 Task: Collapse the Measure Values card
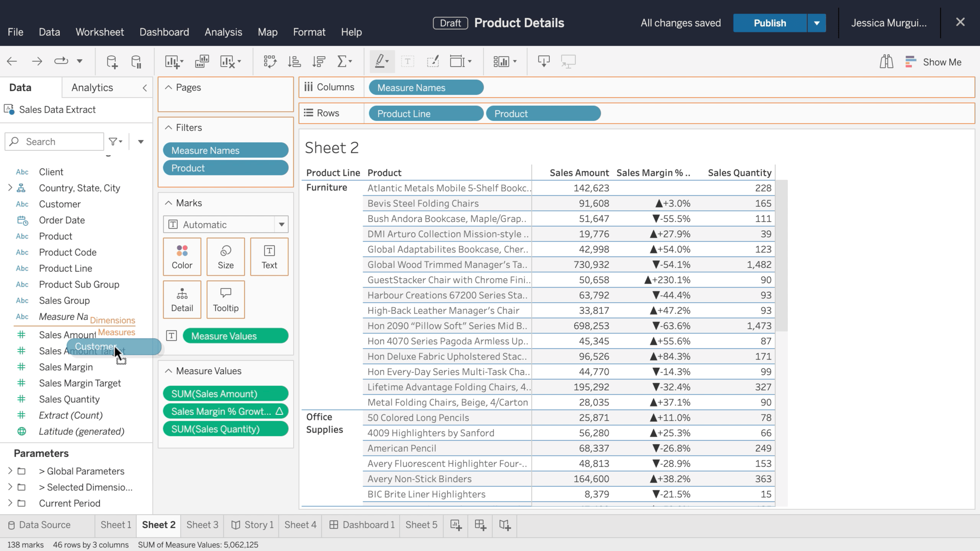[x=169, y=371]
